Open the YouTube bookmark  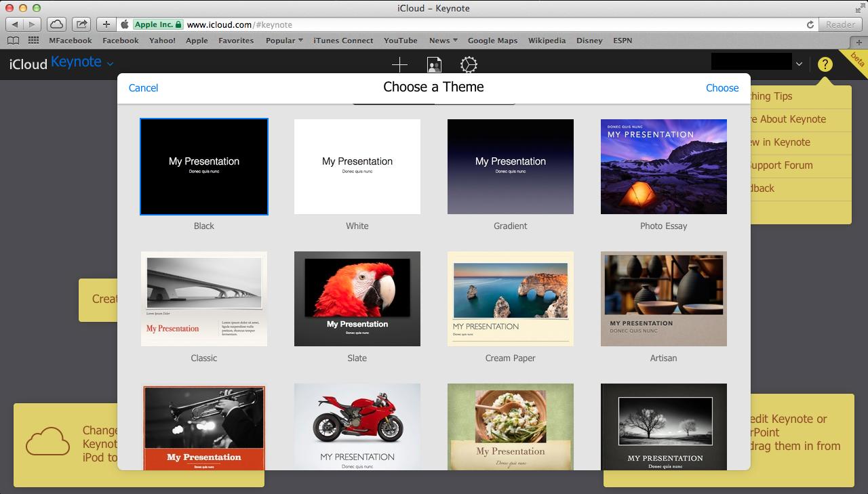click(x=401, y=41)
